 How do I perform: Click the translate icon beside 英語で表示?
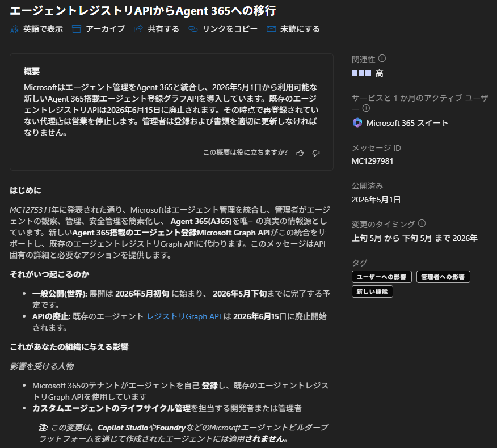pyautogui.click(x=14, y=29)
